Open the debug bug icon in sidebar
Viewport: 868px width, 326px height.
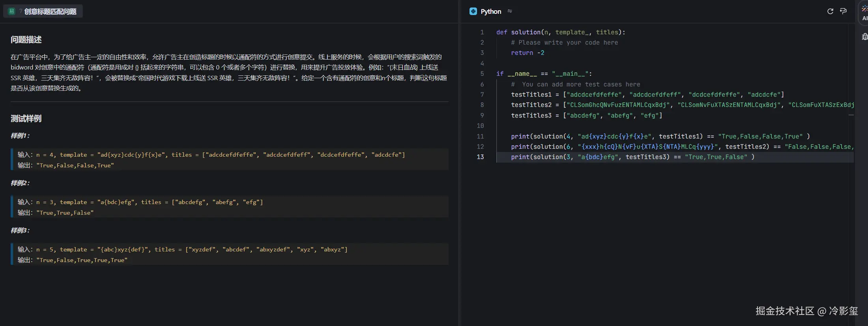click(x=864, y=37)
